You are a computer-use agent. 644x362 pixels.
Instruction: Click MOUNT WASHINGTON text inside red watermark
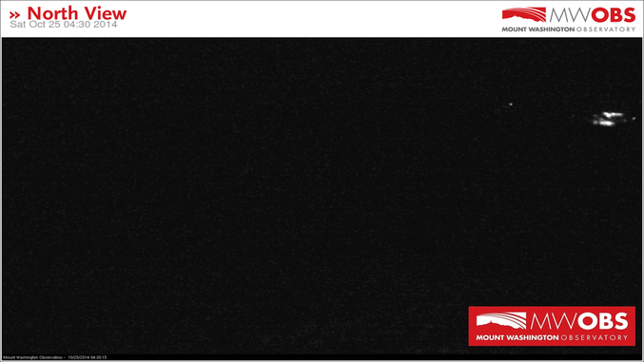point(517,338)
